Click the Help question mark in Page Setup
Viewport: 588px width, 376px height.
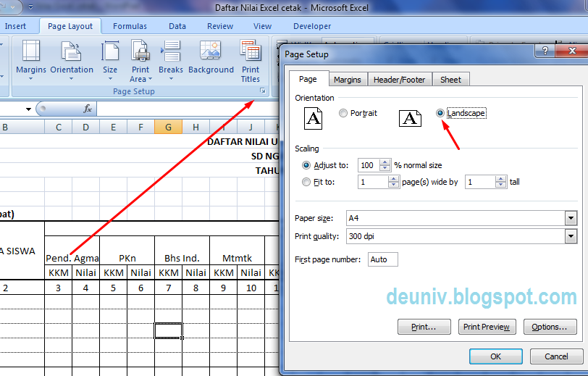[545, 51]
